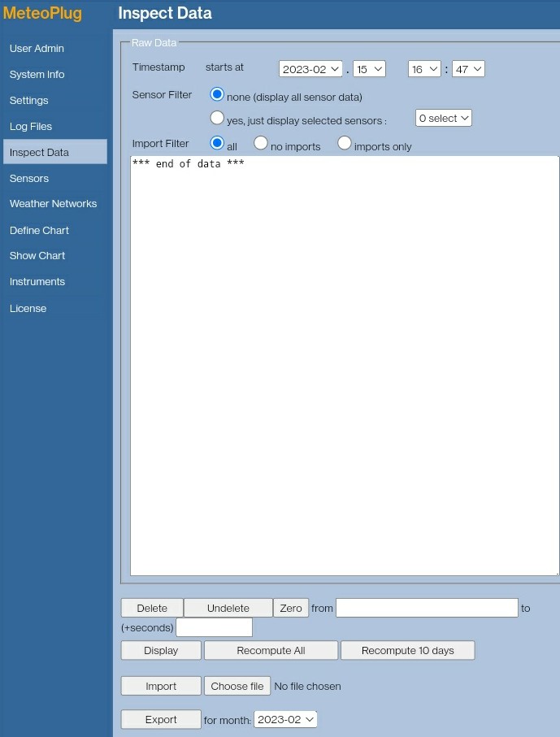Click the '*** end of data ***' text

coord(188,163)
